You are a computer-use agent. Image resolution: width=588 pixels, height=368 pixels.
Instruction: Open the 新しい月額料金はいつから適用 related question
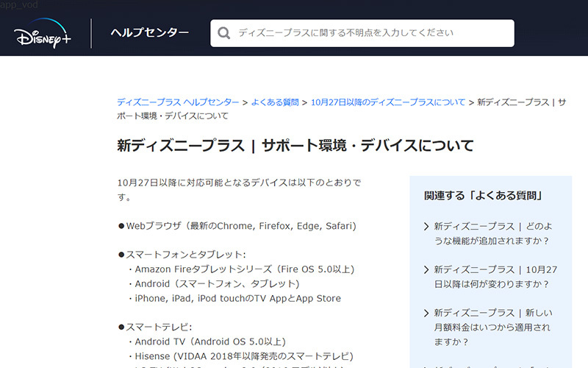coord(491,326)
